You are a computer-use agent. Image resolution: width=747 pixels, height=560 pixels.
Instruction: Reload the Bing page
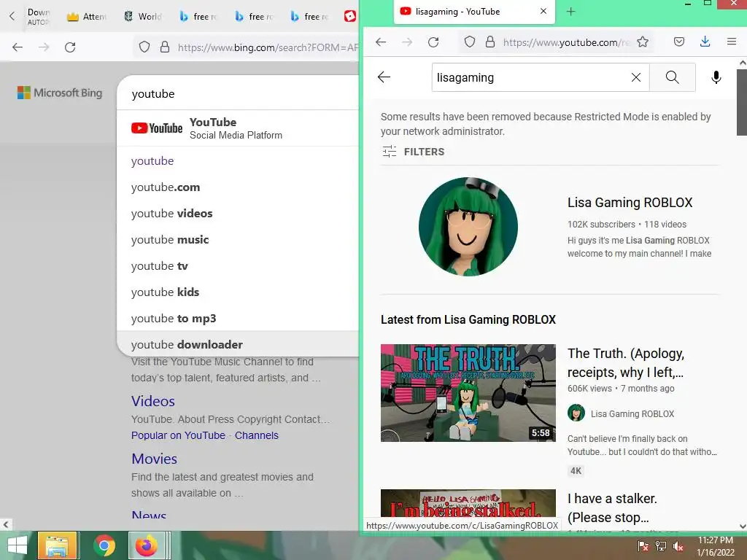[x=70, y=47]
